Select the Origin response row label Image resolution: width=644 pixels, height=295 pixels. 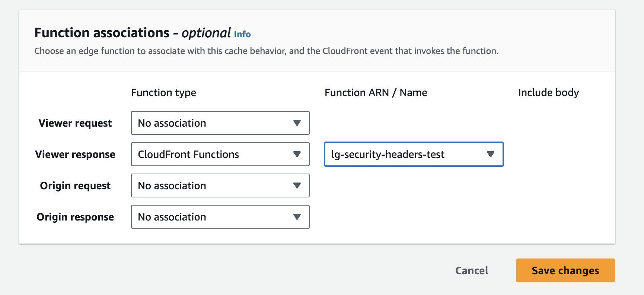click(75, 217)
